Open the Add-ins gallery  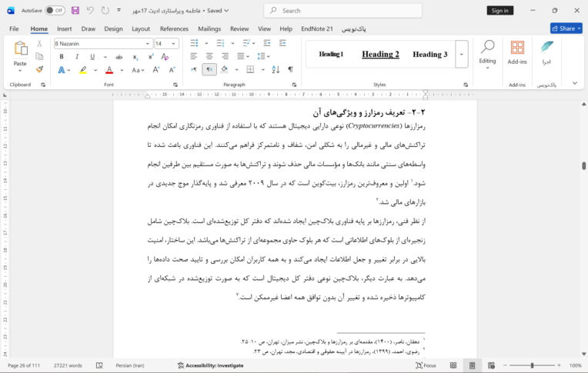517,52
